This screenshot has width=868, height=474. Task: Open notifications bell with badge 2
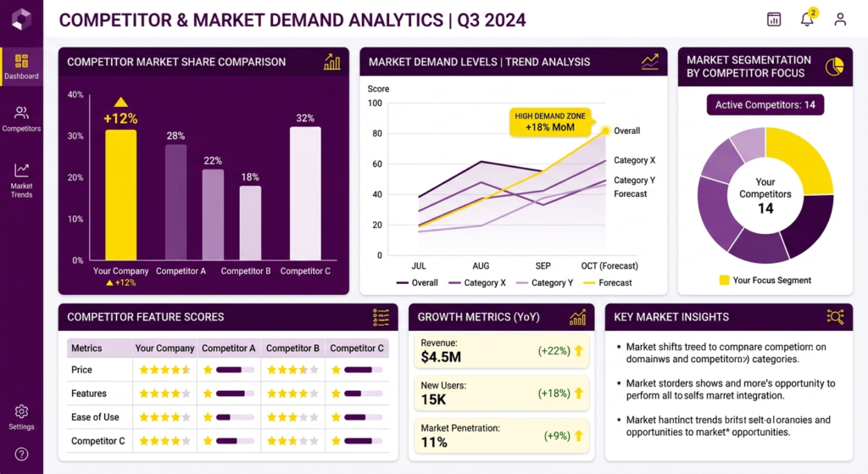(808, 19)
